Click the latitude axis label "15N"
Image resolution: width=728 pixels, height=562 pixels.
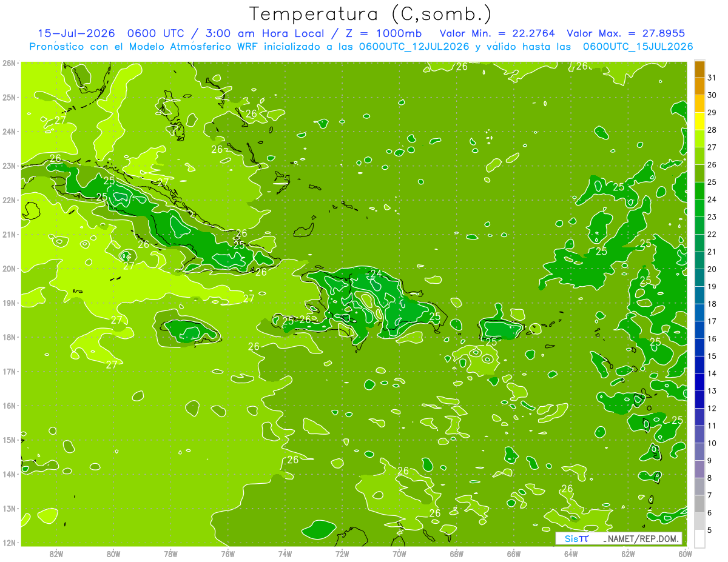[x=9, y=440]
